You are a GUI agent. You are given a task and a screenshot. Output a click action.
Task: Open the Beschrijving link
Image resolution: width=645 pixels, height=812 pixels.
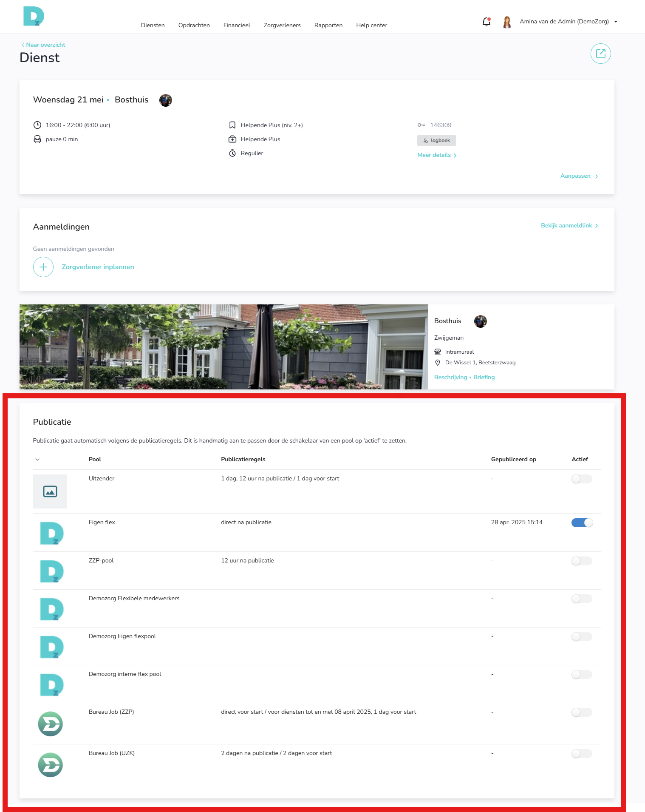click(x=450, y=378)
